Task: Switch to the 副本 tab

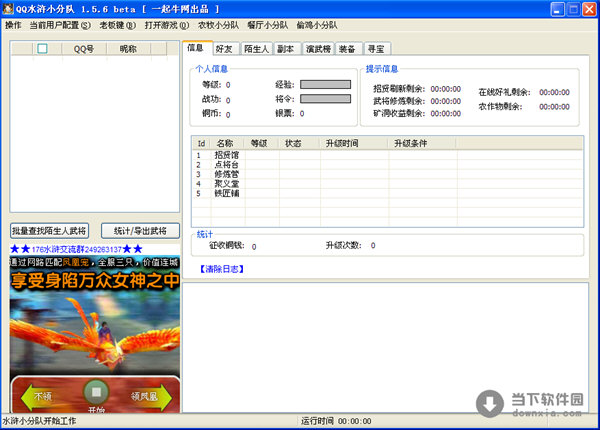Action: pyautogui.click(x=287, y=49)
